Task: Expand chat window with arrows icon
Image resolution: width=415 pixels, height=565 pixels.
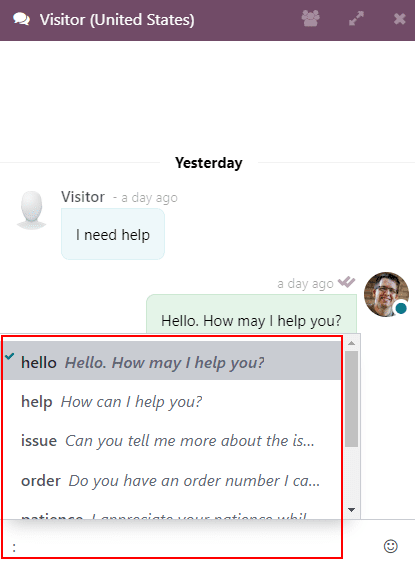Action: pyautogui.click(x=356, y=18)
